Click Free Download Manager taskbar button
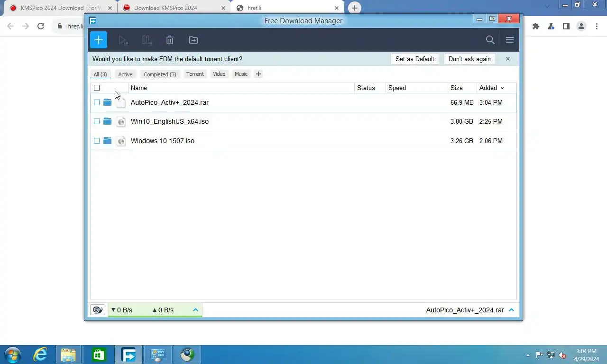Viewport: 607px width, 364px height. [128, 355]
